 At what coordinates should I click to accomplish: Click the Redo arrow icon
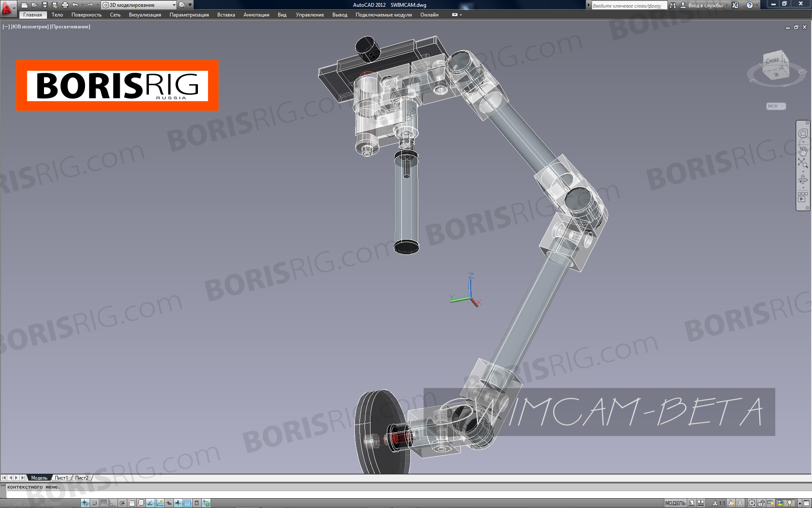tap(90, 5)
